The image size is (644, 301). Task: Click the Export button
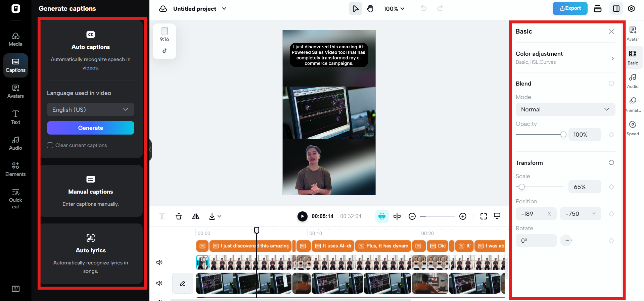click(570, 8)
